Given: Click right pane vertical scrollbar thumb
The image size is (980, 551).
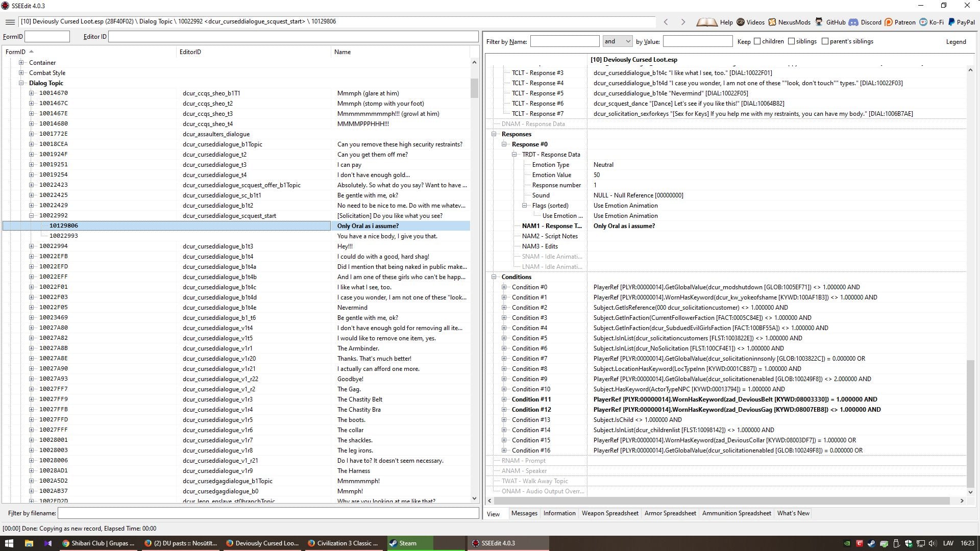Looking at the screenshot, I should 970,424.
